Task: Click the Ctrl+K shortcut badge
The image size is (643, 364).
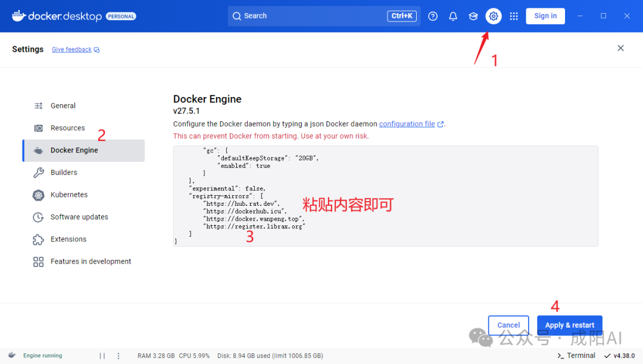Action: pos(401,16)
